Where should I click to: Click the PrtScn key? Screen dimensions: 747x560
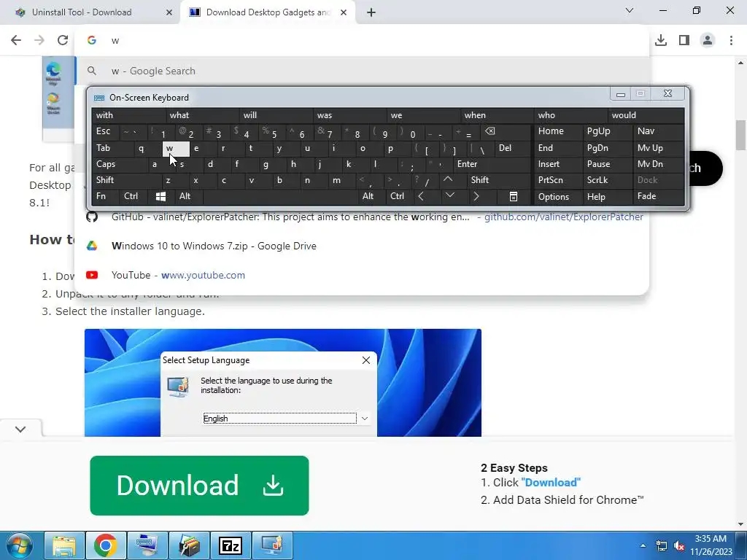click(x=558, y=180)
